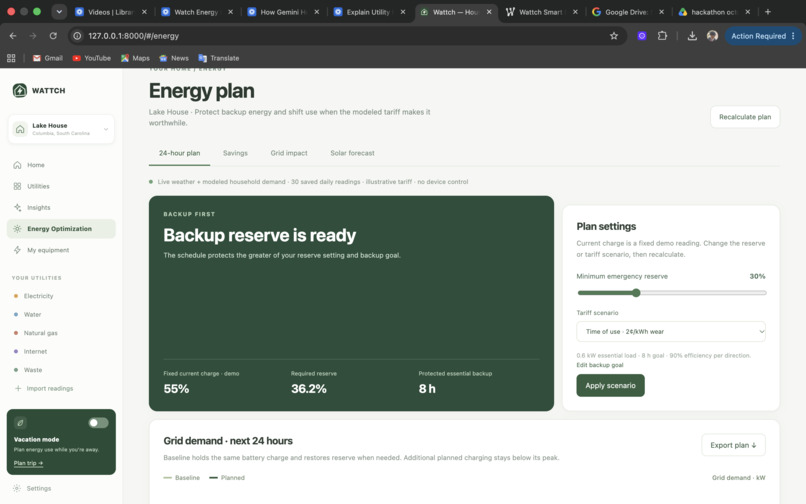
Task: Click the 36.2% required reserve value
Action: click(308, 389)
